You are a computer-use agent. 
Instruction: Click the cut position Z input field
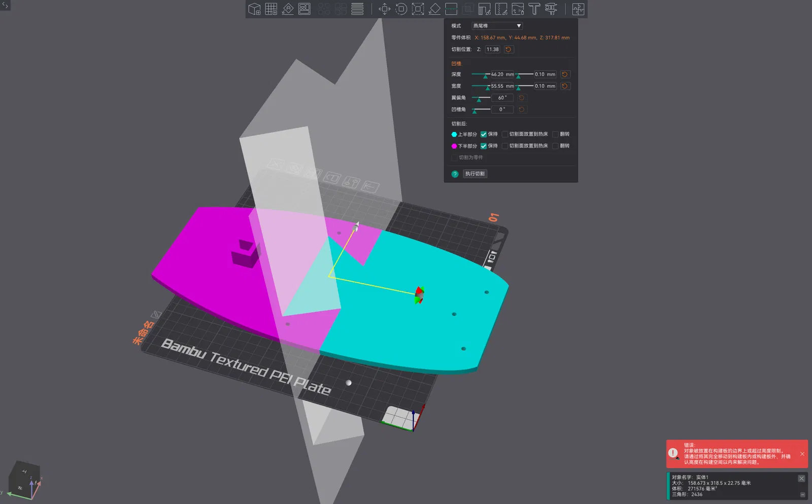[x=493, y=49]
